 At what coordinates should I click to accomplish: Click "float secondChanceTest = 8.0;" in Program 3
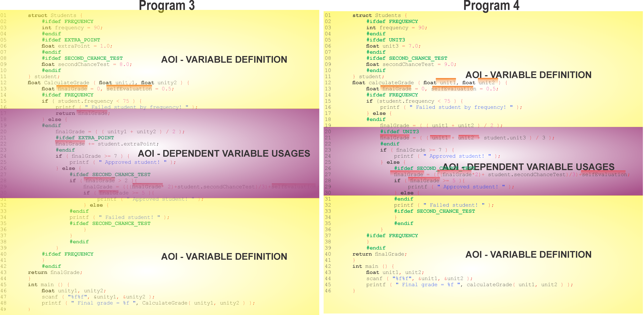tap(86, 64)
